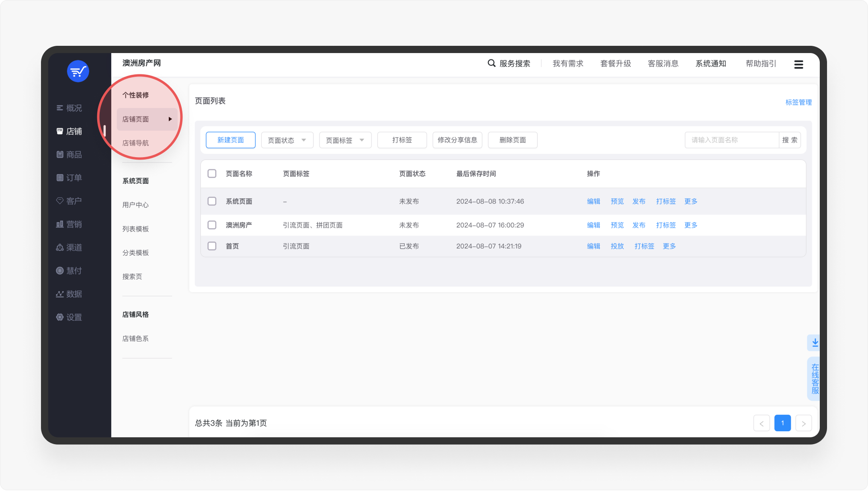
Task: Open 客服消息 in the top bar
Action: (x=663, y=64)
